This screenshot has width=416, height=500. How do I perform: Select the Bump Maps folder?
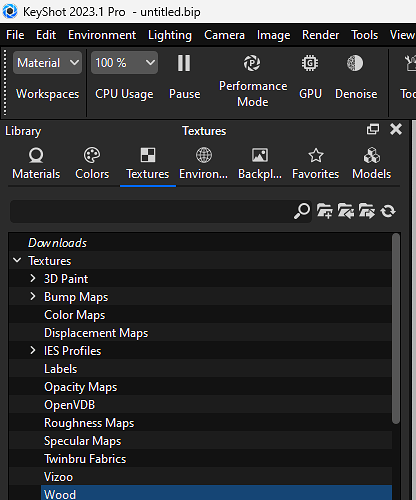(x=76, y=297)
